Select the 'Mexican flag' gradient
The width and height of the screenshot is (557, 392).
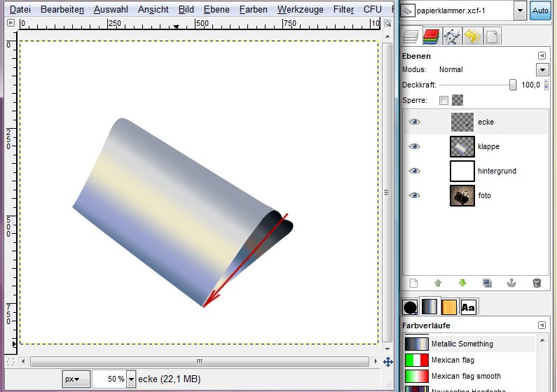(x=453, y=360)
